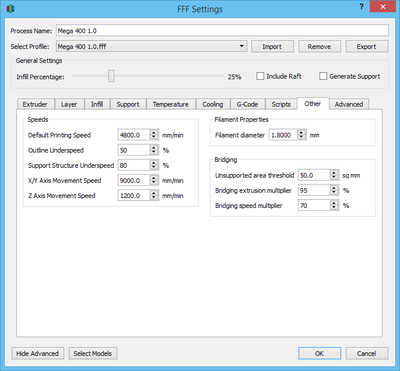Increase Unsupported area threshold spinner value
The width and height of the screenshot is (400, 371).
tap(334, 173)
